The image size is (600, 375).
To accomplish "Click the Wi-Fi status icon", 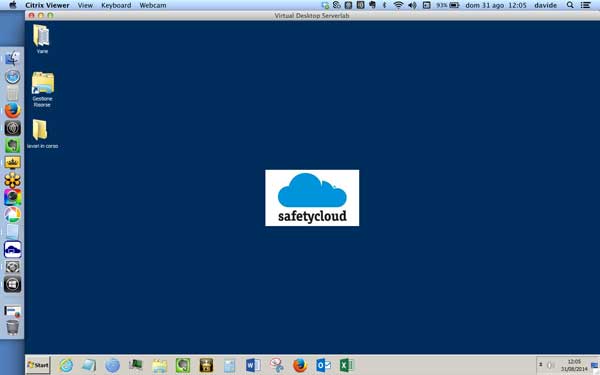I will (x=398, y=5).
